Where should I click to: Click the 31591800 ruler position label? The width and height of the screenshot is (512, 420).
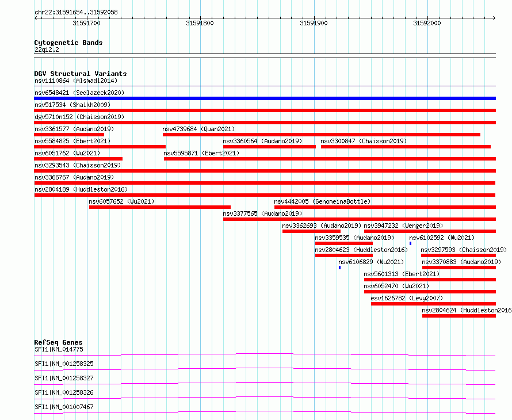point(200,23)
